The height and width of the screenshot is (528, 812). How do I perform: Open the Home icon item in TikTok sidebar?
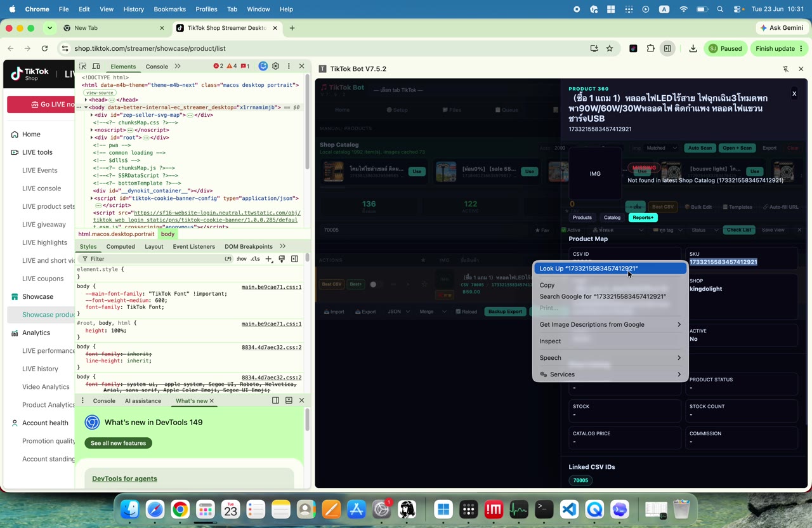[15, 135]
